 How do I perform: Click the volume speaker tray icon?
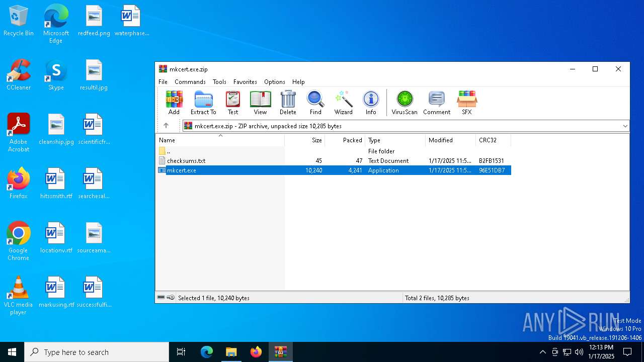tap(579, 352)
